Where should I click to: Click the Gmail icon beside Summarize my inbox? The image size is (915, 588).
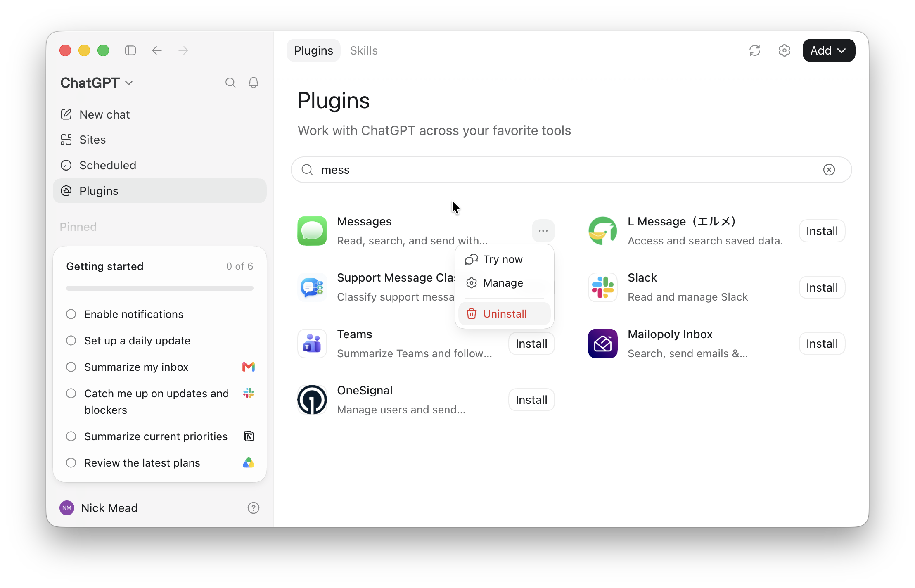(249, 367)
